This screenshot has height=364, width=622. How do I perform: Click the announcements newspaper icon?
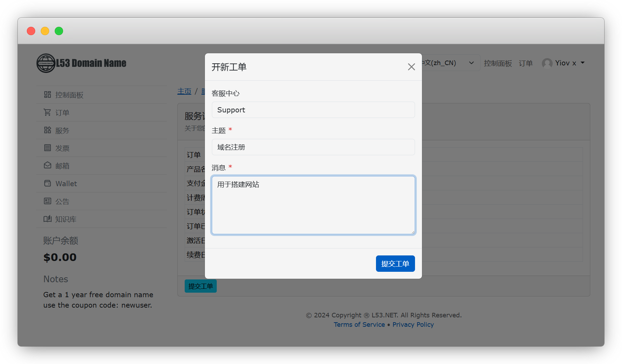point(47,201)
